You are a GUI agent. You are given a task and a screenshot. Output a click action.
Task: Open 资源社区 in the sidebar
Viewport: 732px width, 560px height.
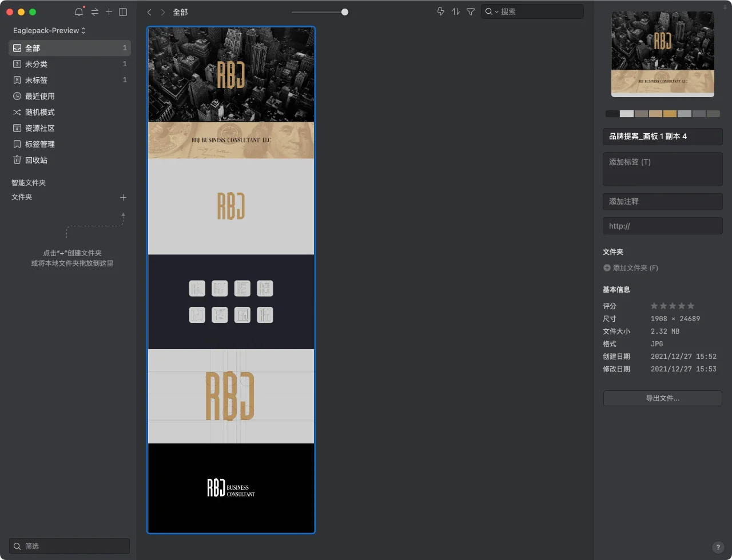pos(70,128)
